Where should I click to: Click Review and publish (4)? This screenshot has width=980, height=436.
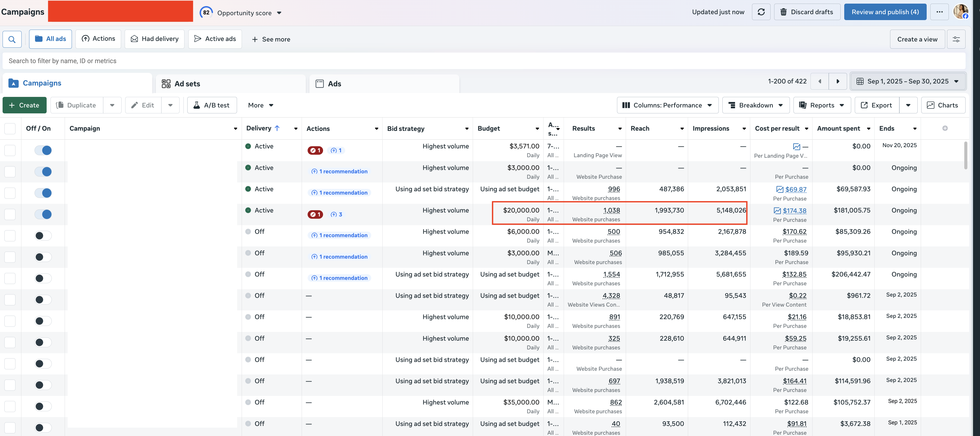885,12
